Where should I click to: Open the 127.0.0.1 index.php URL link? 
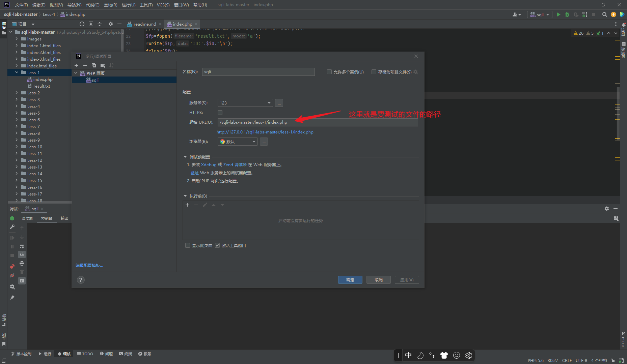(265, 132)
